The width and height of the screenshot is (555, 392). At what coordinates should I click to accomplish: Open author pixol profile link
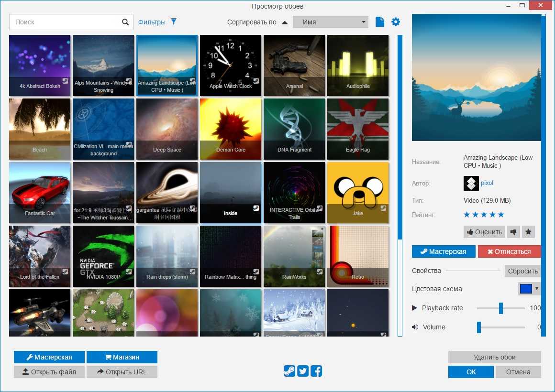[487, 183]
